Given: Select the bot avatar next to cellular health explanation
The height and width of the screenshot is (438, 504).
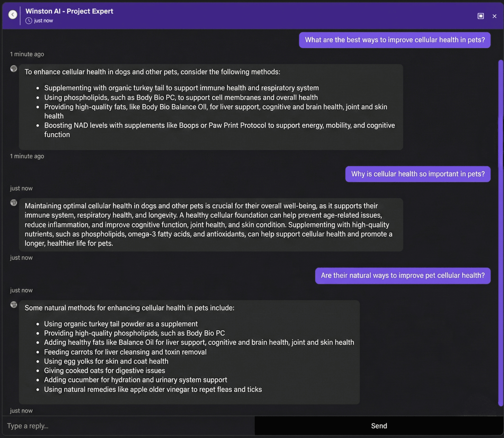Looking at the screenshot, I should (13, 203).
